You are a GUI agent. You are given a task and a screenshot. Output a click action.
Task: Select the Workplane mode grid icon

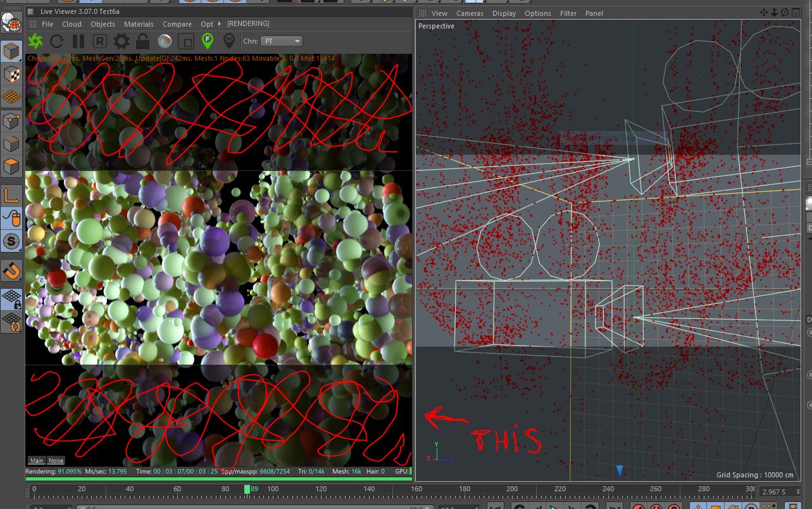[12, 97]
